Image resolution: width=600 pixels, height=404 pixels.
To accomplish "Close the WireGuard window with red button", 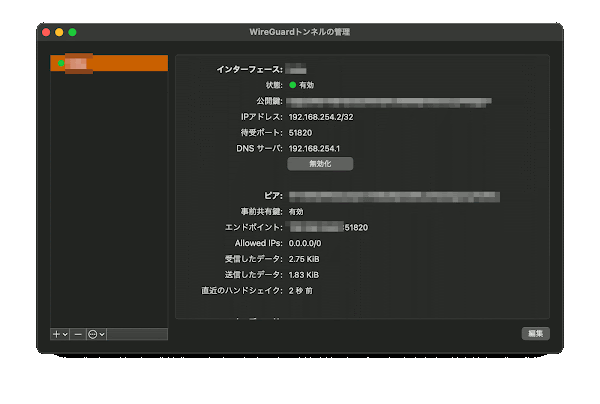I will (46, 33).
